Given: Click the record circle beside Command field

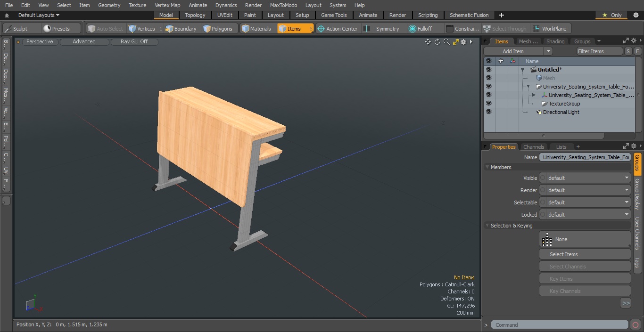Looking at the screenshot, I should [635, 325].
